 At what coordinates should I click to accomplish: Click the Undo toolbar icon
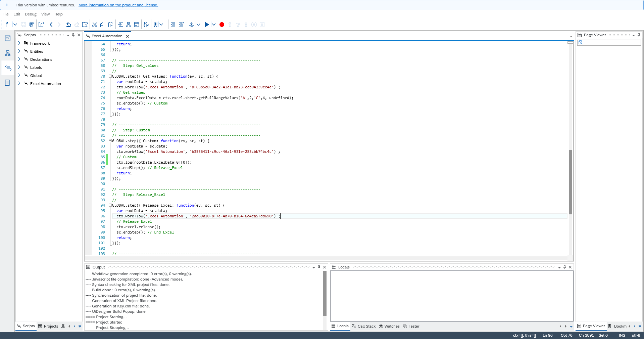click(x=68, y=25)
